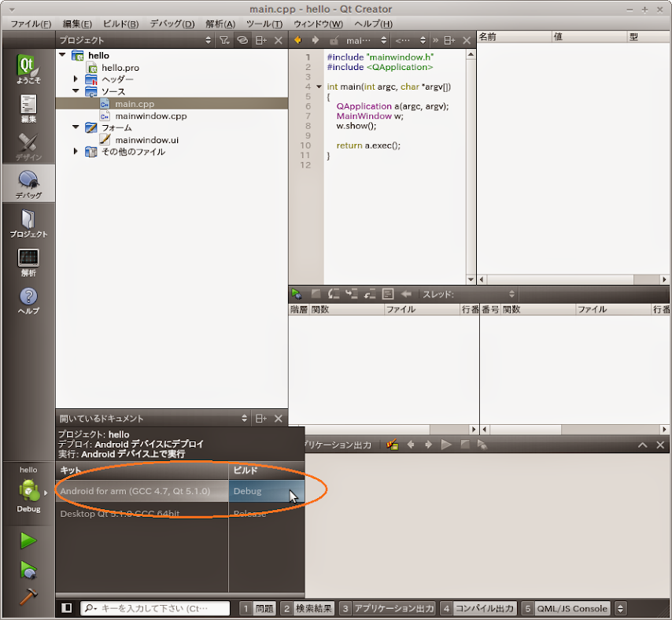Open the symbol selector dropdown in editor
672x620 pixels.
[410, 40]
